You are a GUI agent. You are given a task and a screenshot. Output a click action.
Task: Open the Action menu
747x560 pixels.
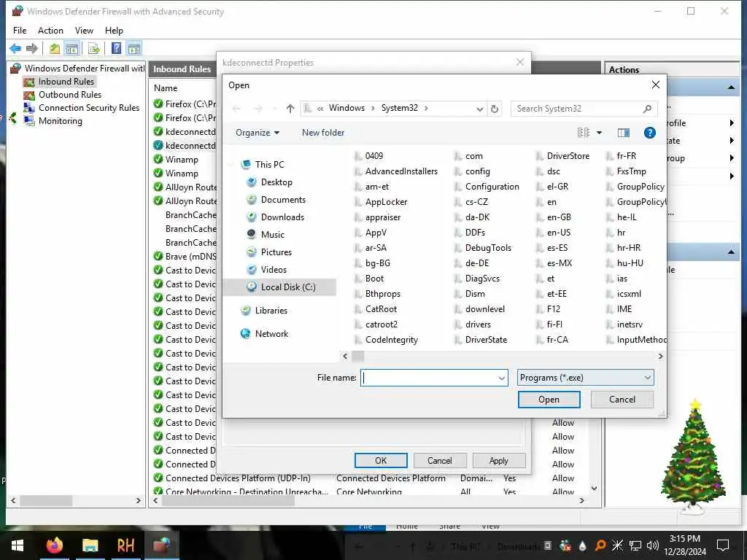coord(50,31)
